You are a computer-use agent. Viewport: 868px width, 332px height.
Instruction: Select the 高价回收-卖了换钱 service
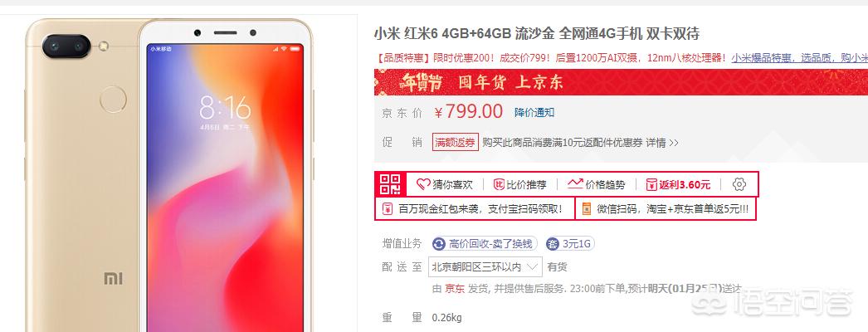[x=485, y=244]
